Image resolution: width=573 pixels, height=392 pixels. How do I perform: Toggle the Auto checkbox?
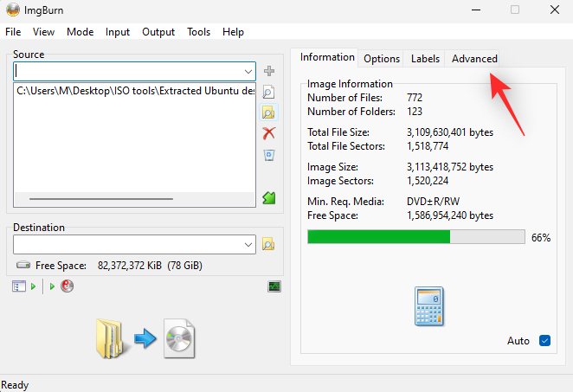tap(544, 340)
